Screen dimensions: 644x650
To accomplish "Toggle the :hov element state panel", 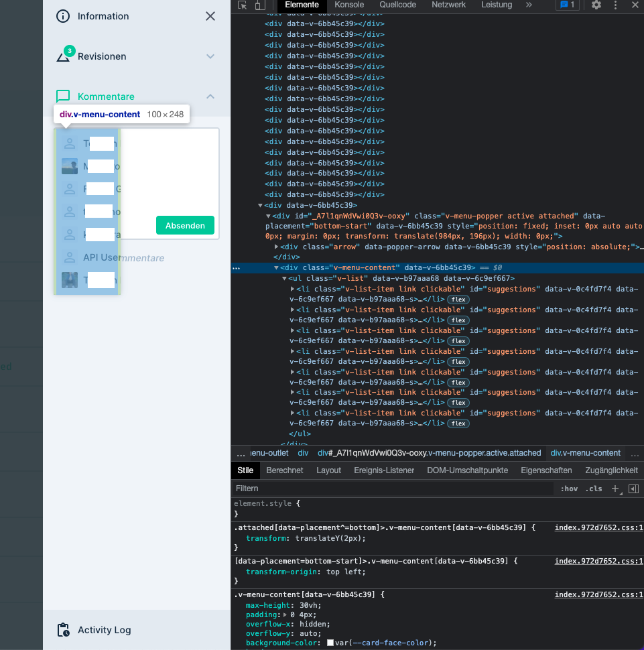I will 569,489.
